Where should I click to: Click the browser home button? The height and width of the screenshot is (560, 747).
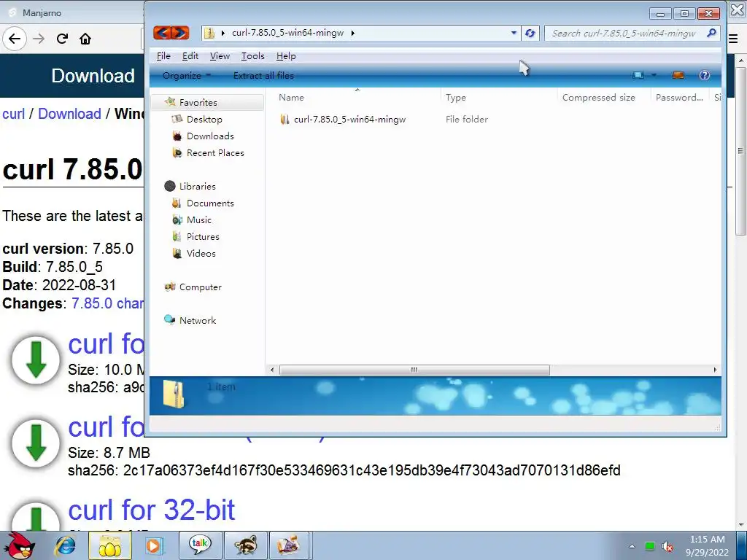pos(85,39)
